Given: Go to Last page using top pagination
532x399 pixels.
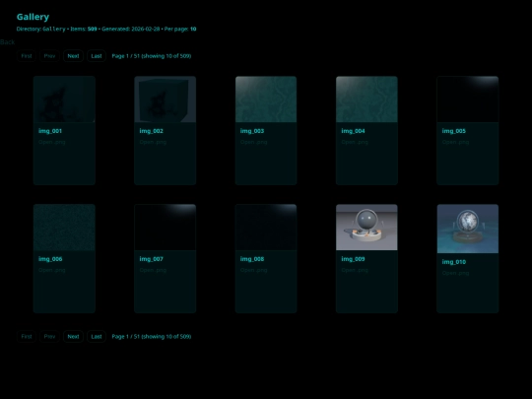Looking at the screenshot, I should 97,56.
